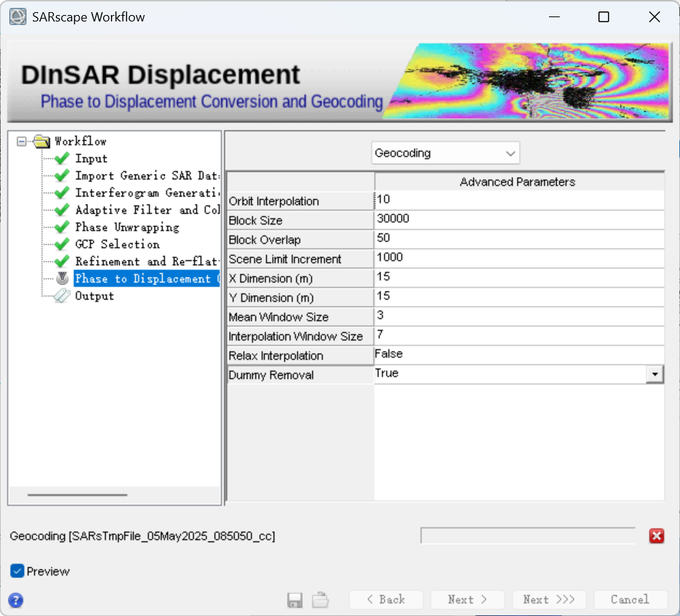Click the save parameters floppy disk icon
This screenshot has height=616, width=680.
click(x=295, y=600)
